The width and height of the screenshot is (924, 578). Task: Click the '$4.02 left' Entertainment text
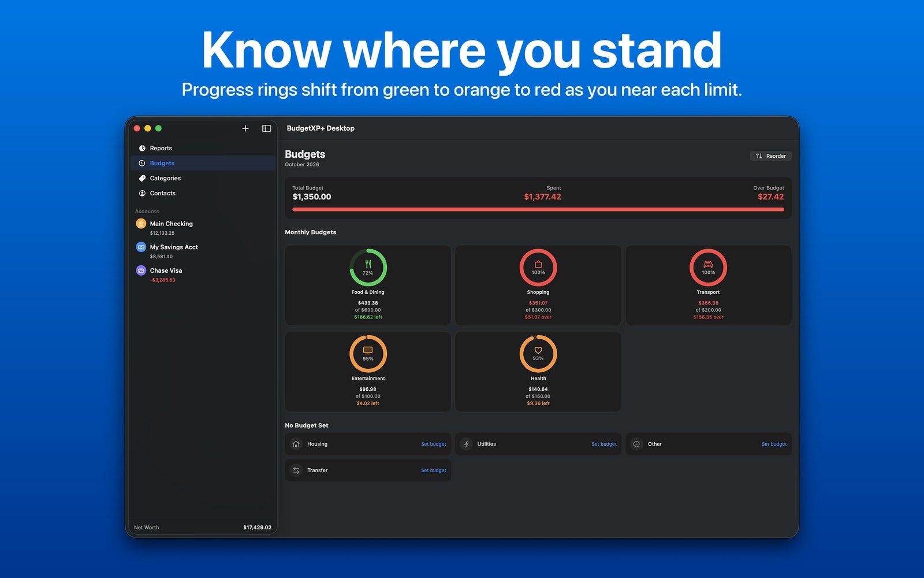(368, 403)
